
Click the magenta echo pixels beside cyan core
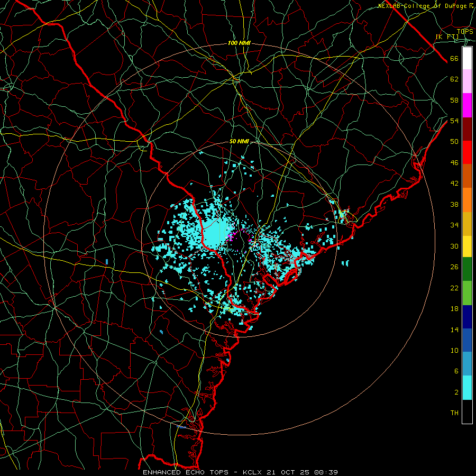[x=231, y=237]
